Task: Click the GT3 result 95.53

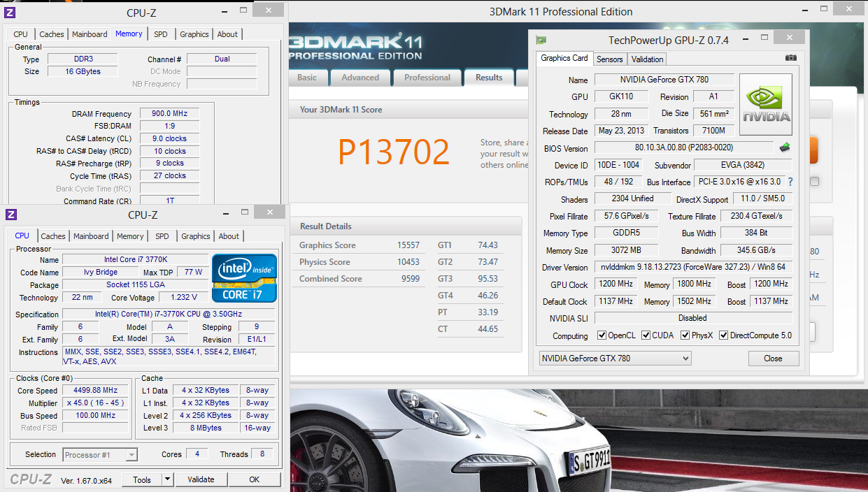Action: pos(488,279)
